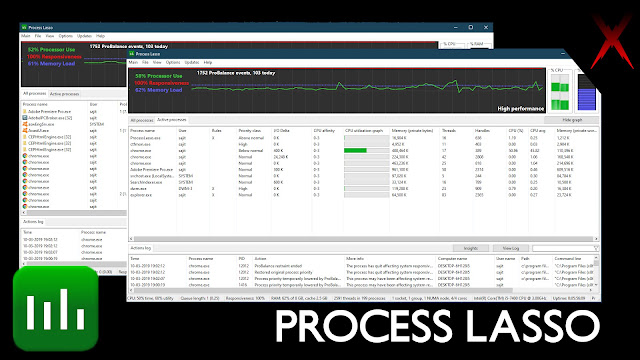640x360 pixels.
Task: Click the horizontal scrollbar under the front process list
Action: tap(363, 239)
